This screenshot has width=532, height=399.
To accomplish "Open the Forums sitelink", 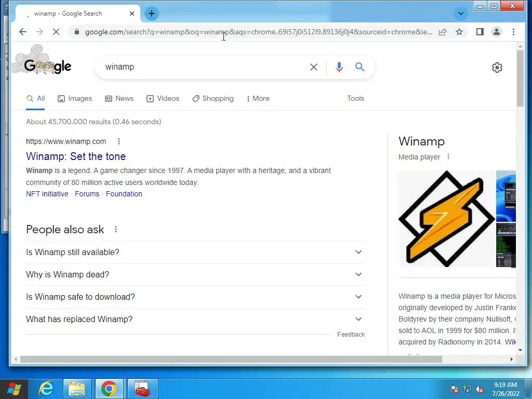I will pyautogui.click(x=87, y=194).
